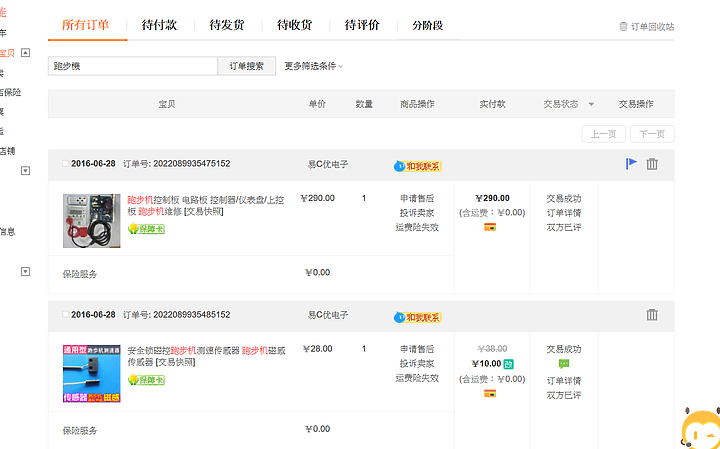Open the order recycle bin trash icon

pyautogui.click(x=623, y=27)
